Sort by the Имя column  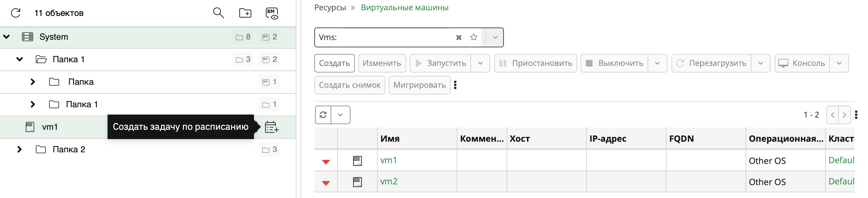click(417, 138)
